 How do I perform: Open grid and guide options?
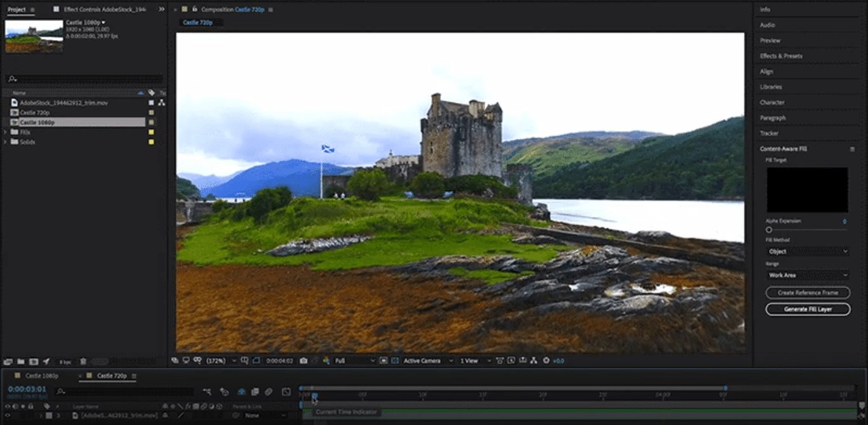pos(244,361)
